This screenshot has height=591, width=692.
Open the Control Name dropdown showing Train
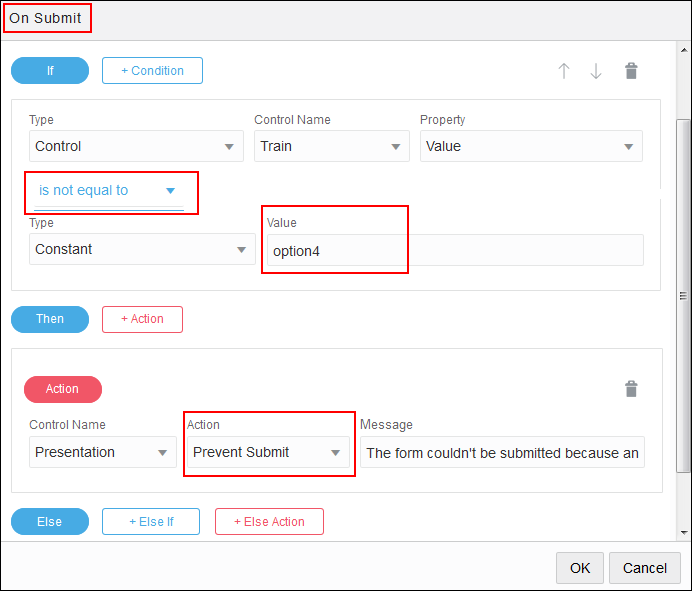(331, 146)
